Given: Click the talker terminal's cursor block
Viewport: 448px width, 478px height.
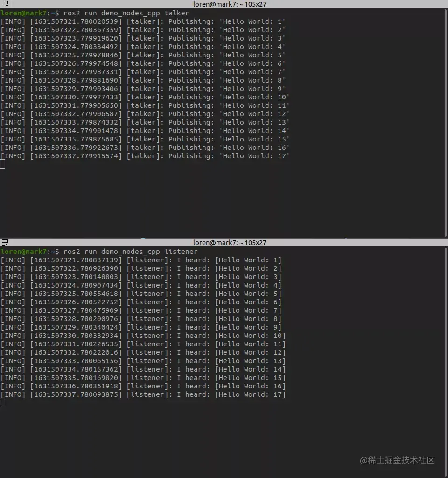Looking at the screenshot, I should click(x=3, y=164).
